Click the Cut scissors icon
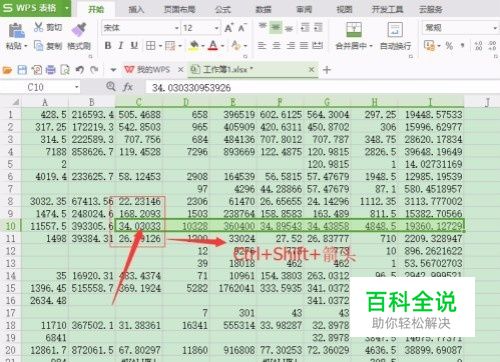Viewport: 500px width, 362px height. click(x=38, y=27)
